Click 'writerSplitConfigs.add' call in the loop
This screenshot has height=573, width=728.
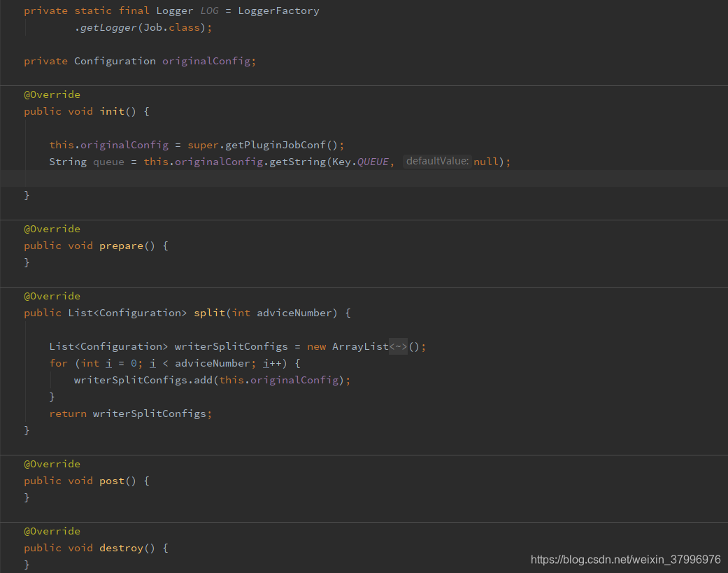(143, 381)
